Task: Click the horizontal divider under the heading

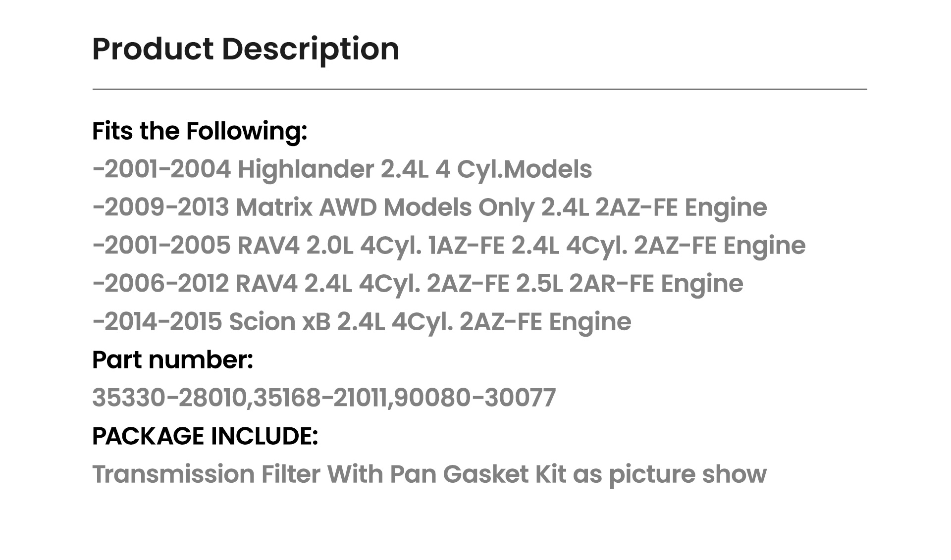Action: point(479,90)
